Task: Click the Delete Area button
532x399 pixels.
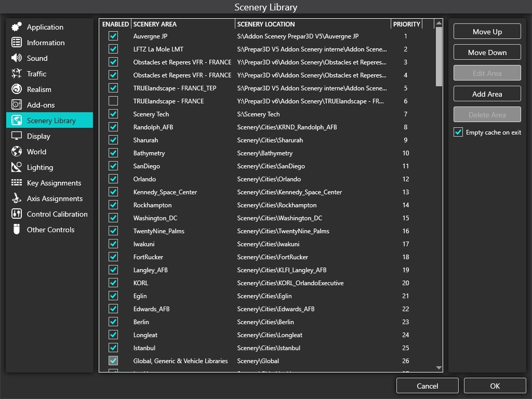Action: click(x=487, y=115)
